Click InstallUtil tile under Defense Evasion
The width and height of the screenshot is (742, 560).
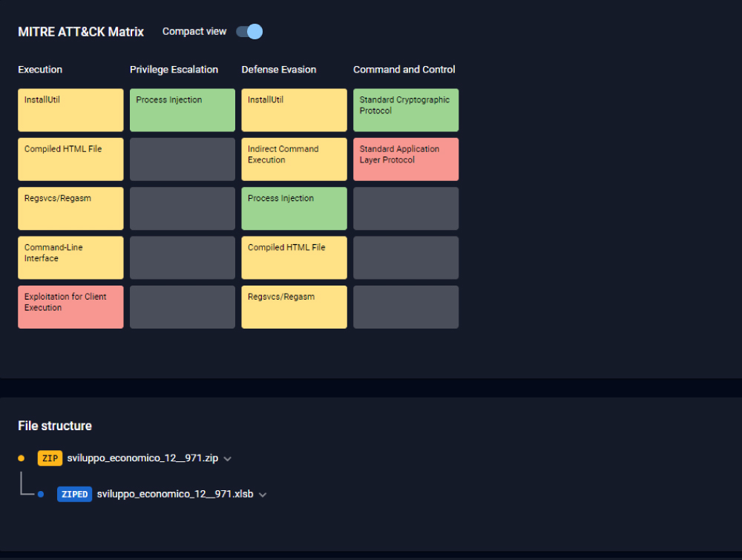click(294, 111)
